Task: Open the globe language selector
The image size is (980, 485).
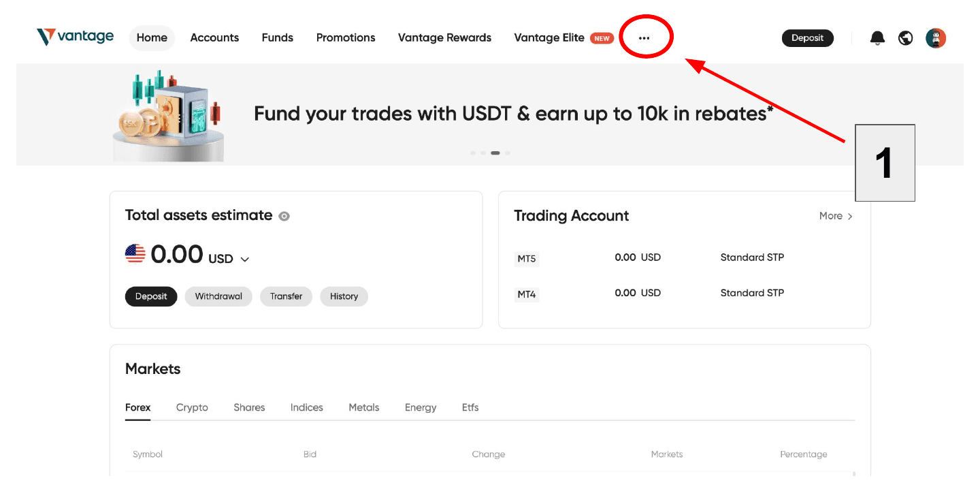Action: tap(905, 38)
